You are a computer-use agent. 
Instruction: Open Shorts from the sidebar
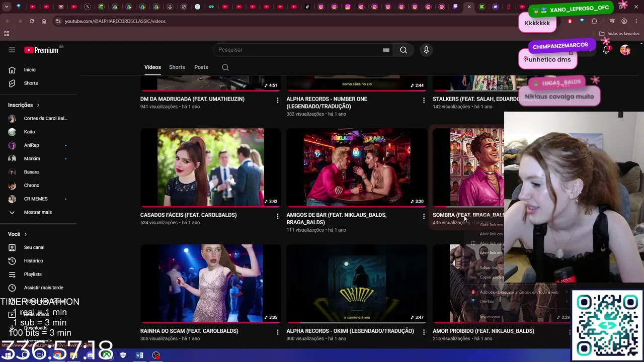click(x=31, y=83)
